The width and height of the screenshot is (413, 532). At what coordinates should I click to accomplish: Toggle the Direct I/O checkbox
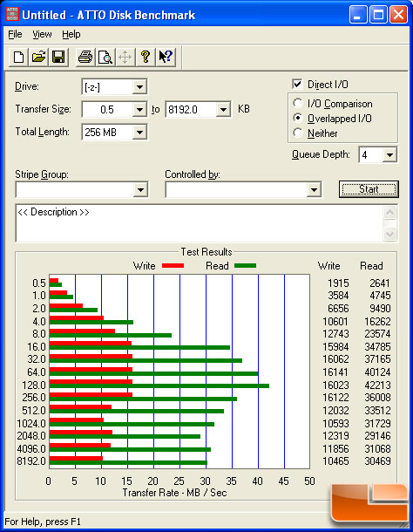click(x=297, y=84)
